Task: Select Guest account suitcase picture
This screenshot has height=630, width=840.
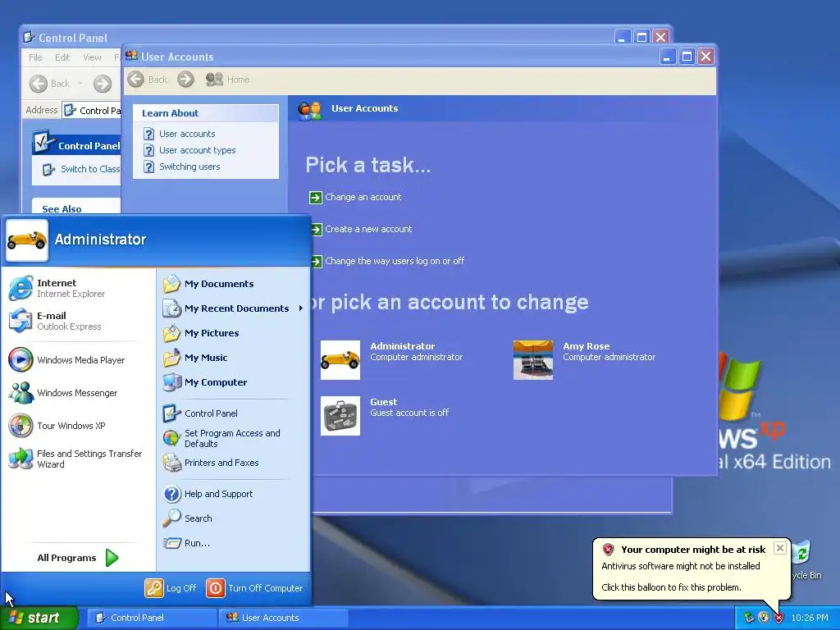Action: pyautogui.click(x=340, y=416)
